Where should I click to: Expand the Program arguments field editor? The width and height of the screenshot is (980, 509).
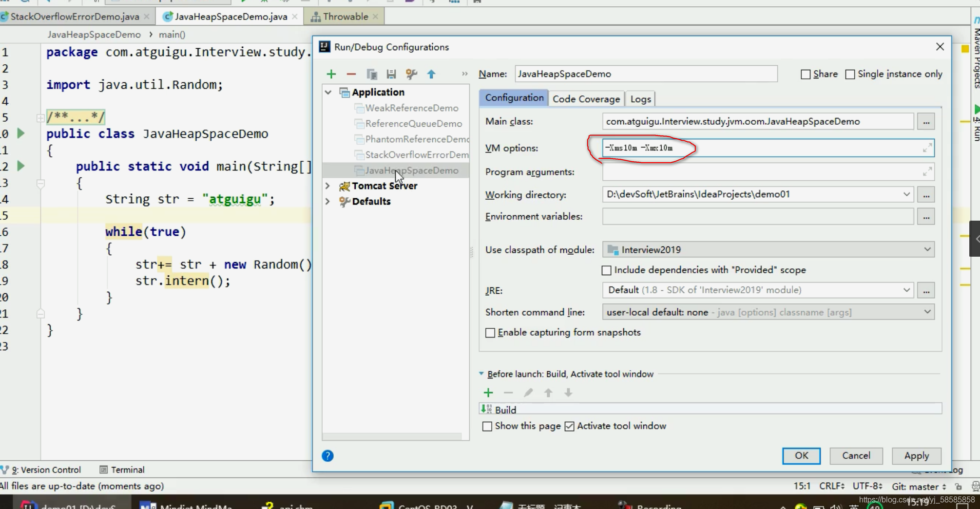(927, 171)
